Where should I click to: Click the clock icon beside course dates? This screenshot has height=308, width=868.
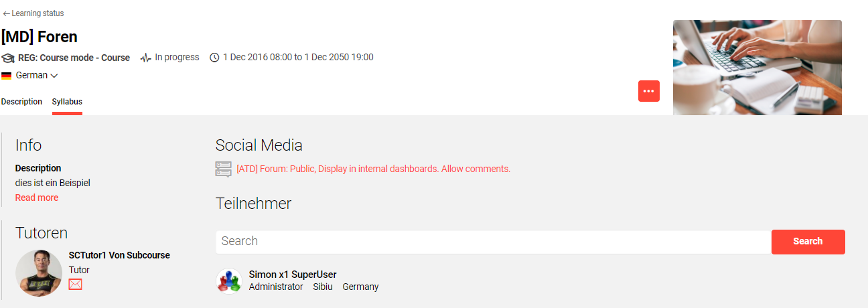(214, 58)
